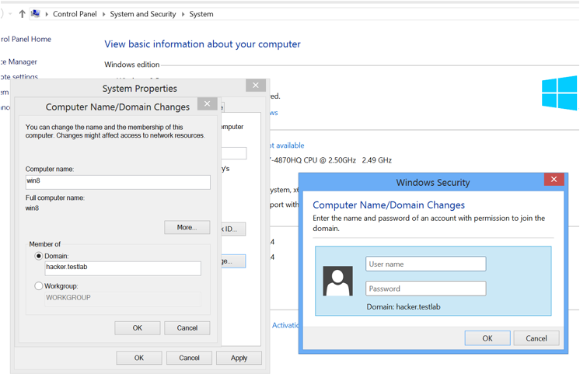Go to System and Security in the breadcrumb

tap(143, 14)
